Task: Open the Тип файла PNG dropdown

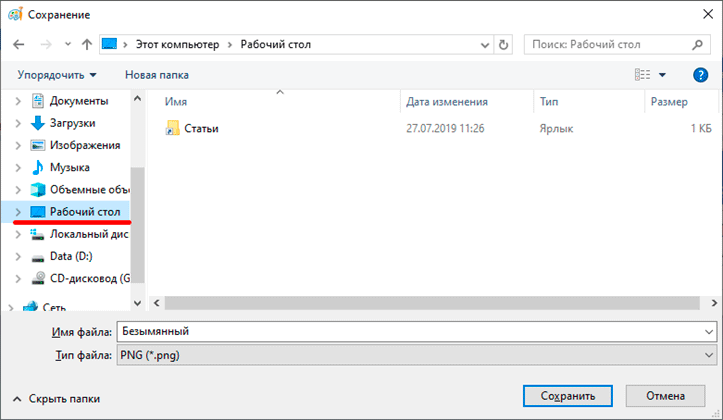Action: pyautogui.click(x=417, y=355)
